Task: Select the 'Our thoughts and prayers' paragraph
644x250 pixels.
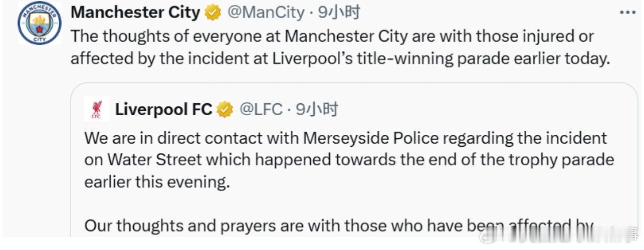Action: coord(339,226)
